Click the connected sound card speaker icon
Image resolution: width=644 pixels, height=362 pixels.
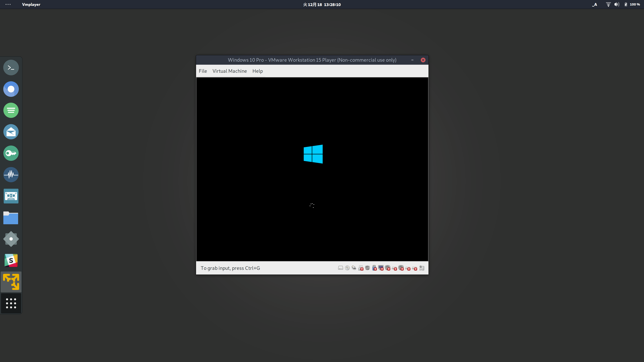click(x=367, y=268)
